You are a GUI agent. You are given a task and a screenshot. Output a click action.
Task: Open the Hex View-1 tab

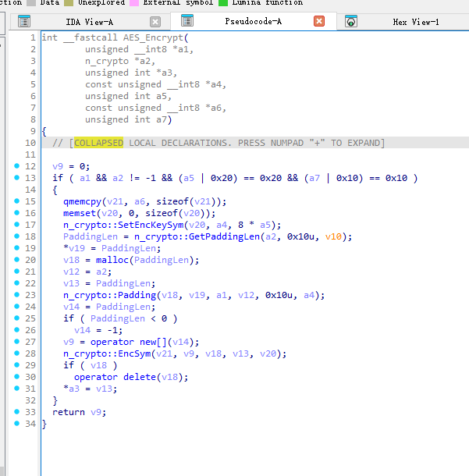click(x=416, y=22)
